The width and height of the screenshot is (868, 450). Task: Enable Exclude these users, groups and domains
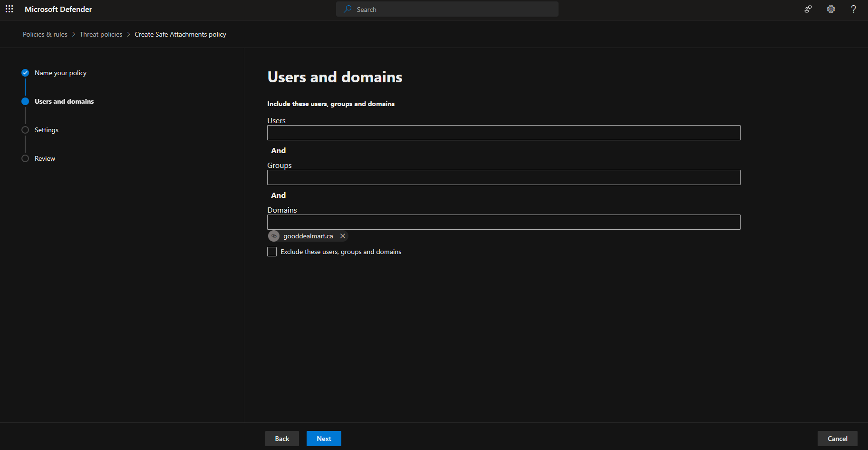[x=272, y=252]
